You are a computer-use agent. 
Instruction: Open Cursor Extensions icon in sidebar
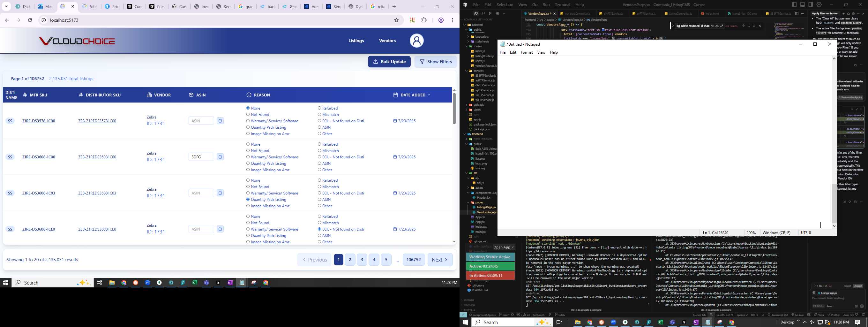click(497, 13)
